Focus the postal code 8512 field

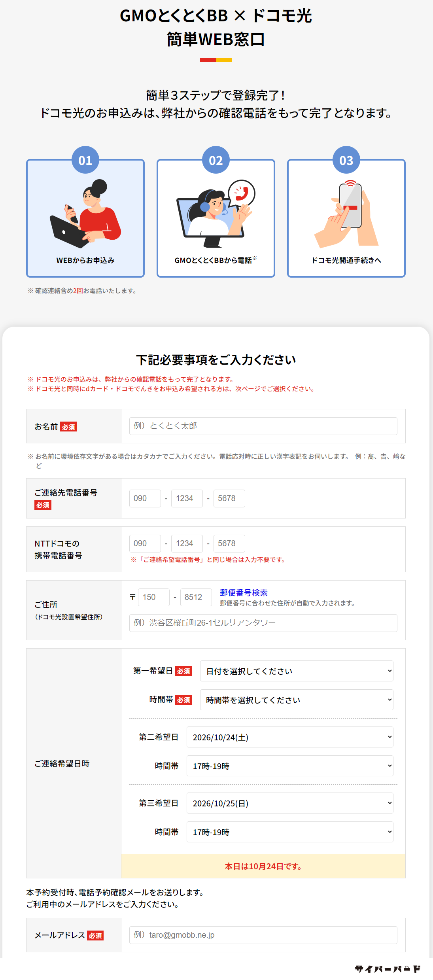tap(196, 597)
